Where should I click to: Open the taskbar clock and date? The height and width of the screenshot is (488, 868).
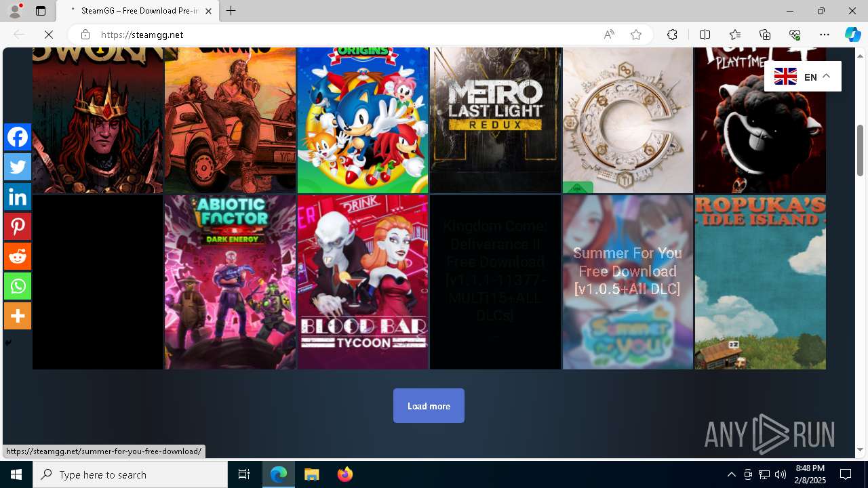click(810, 474)
